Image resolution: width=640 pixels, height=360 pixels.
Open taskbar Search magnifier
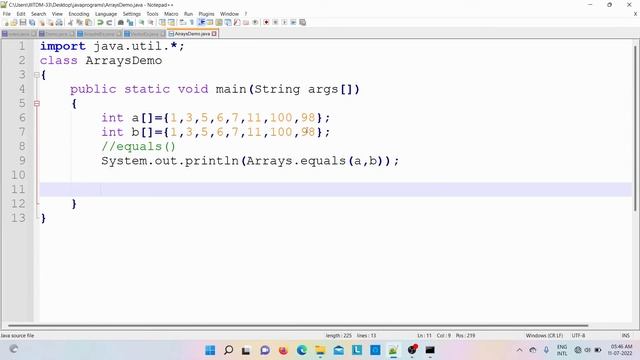tap(229, 350)
